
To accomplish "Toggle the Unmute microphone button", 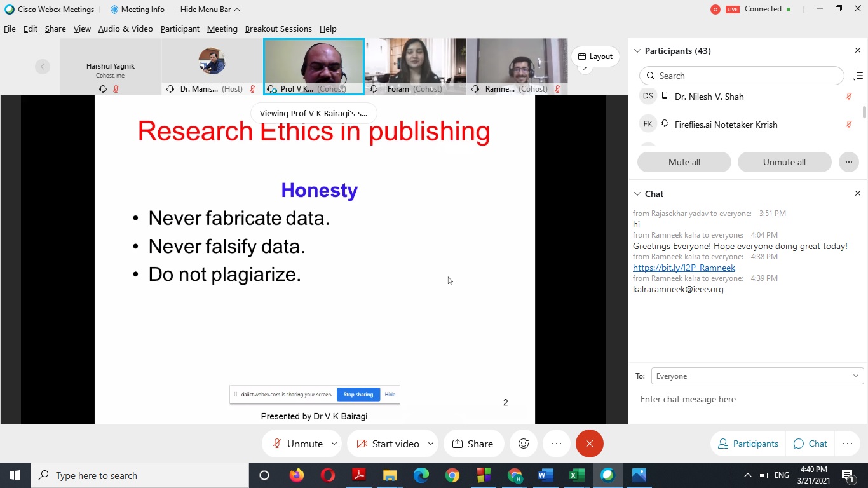I will coord(298,444).
